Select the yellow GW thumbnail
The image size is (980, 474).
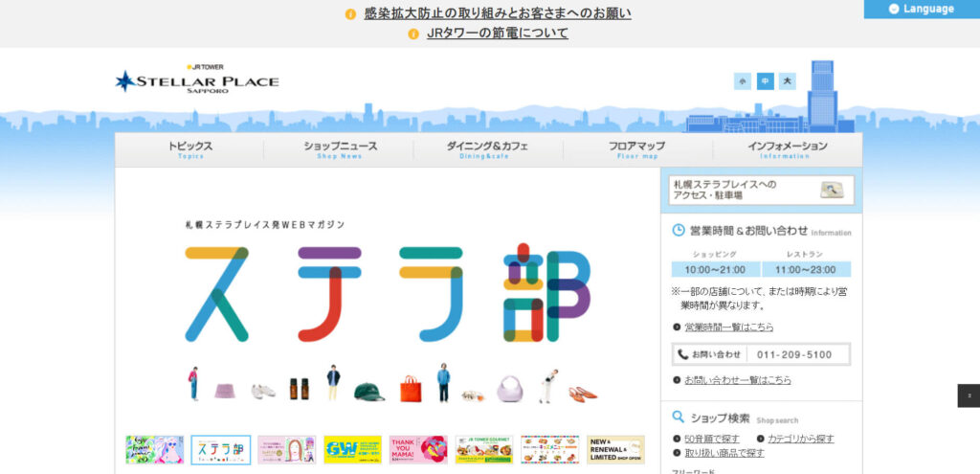(352, 450)
